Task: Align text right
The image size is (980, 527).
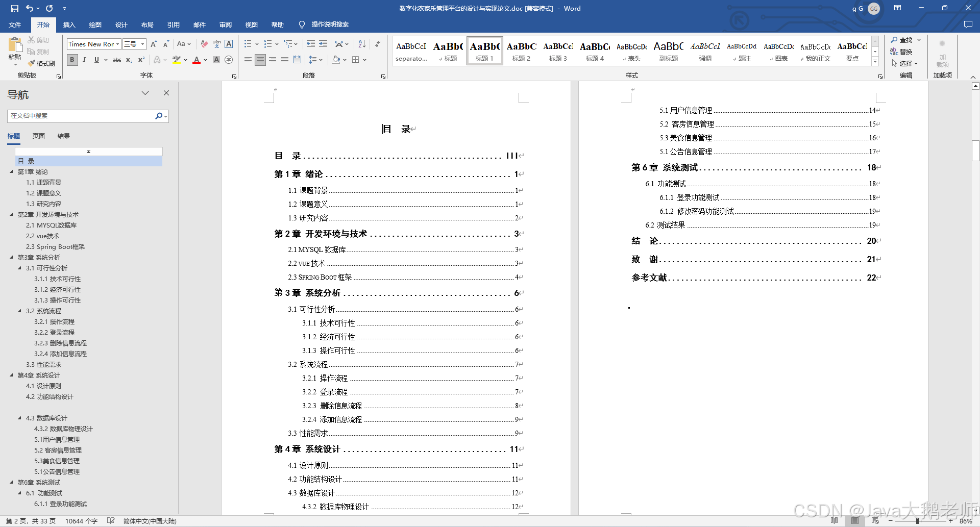Action: coord(273,60)
